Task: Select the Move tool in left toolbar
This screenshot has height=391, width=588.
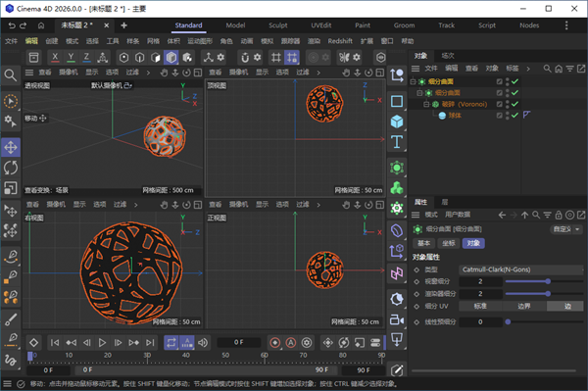Action: tap(11, 147)
